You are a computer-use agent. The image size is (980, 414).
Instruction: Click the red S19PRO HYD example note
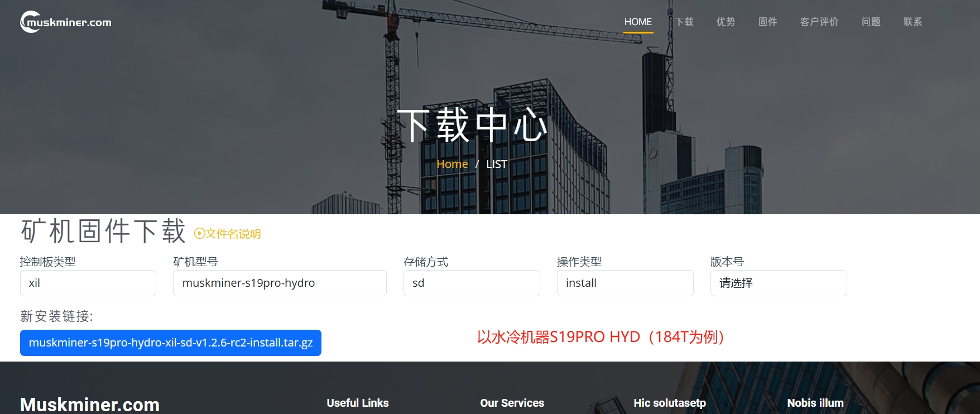click(x=601, y=337)
